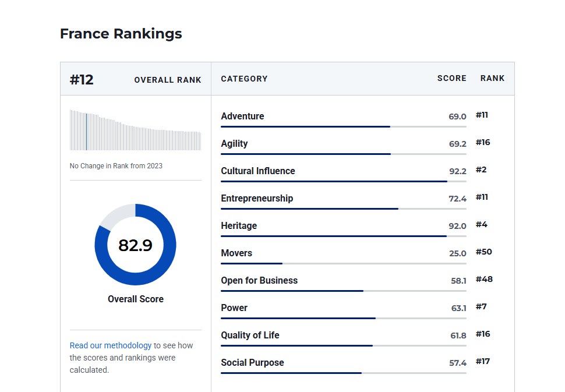Screen dimensions: 565x392
Task: Select the Power category label
Action: coord(234,308)
